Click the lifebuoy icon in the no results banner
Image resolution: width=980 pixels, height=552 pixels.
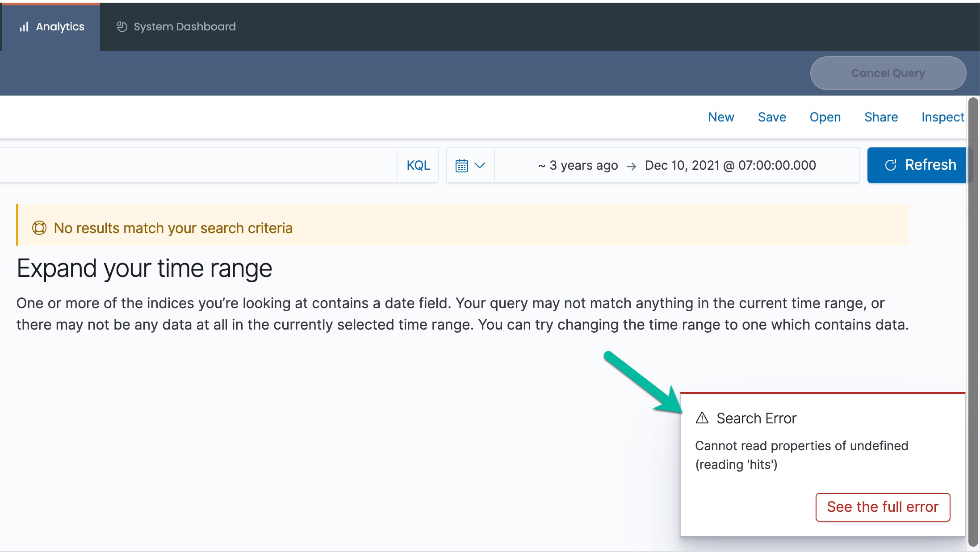39,228
